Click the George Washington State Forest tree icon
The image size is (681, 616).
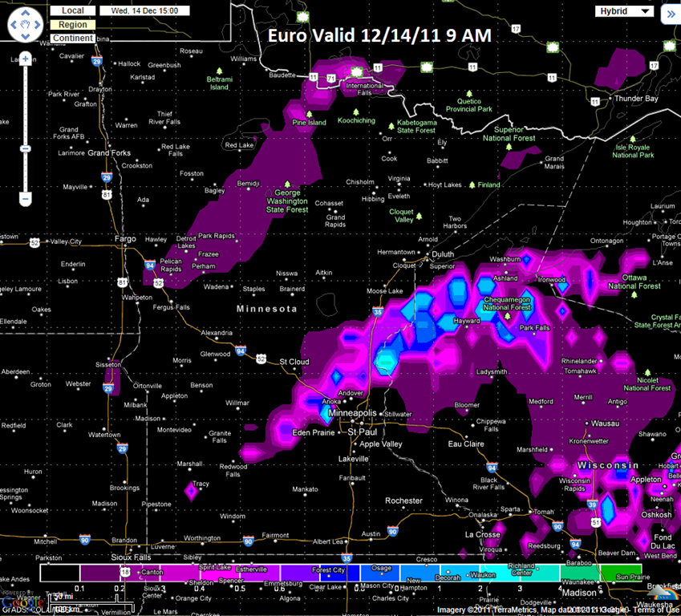click(x=287, y=184)
